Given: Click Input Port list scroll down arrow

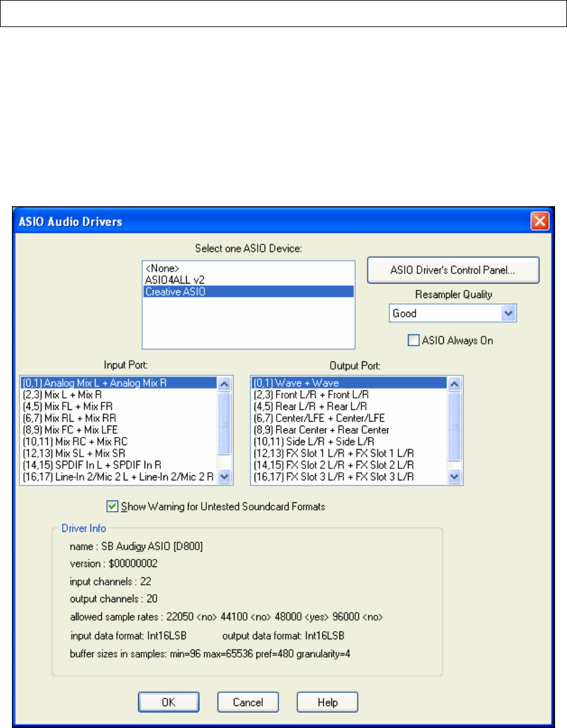Looking at the screenshot, I should point(224,477).
